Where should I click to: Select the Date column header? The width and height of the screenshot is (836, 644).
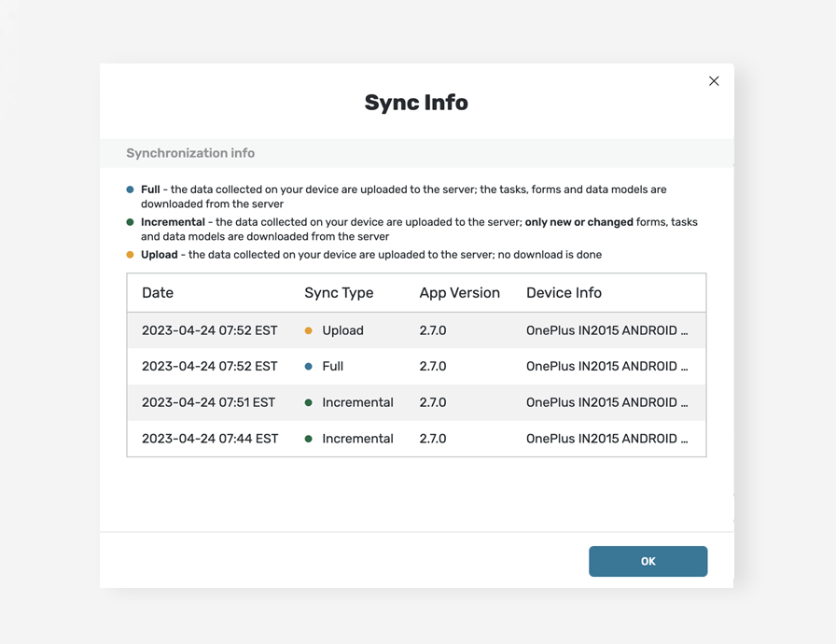[158, 293]
